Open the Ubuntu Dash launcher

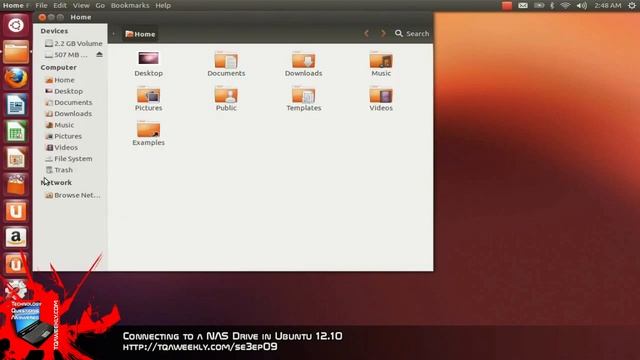(16, 25)
